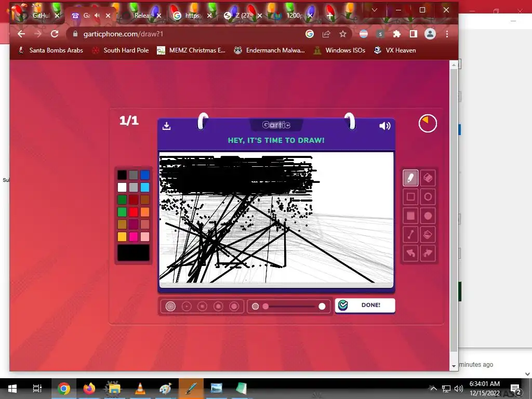This screenshot has width=532, height=399.
Task: Open South Hard Pole bookmark
Action: (121, 50)
